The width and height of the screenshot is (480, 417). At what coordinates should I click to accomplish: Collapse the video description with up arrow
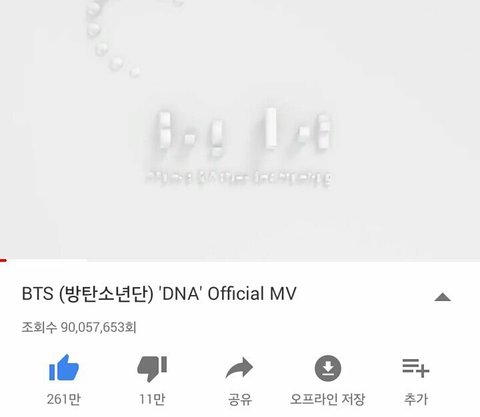click(443, 297)
